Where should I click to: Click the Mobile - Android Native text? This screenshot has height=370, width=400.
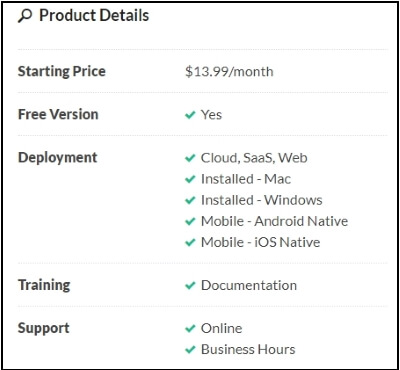[x=274, y=221]
